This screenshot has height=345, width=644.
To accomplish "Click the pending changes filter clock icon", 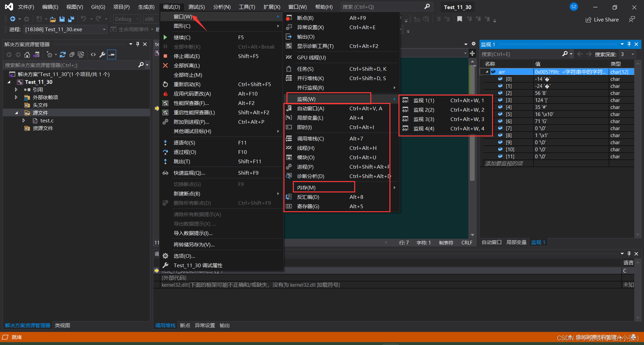I will click(x=50, y=55).
